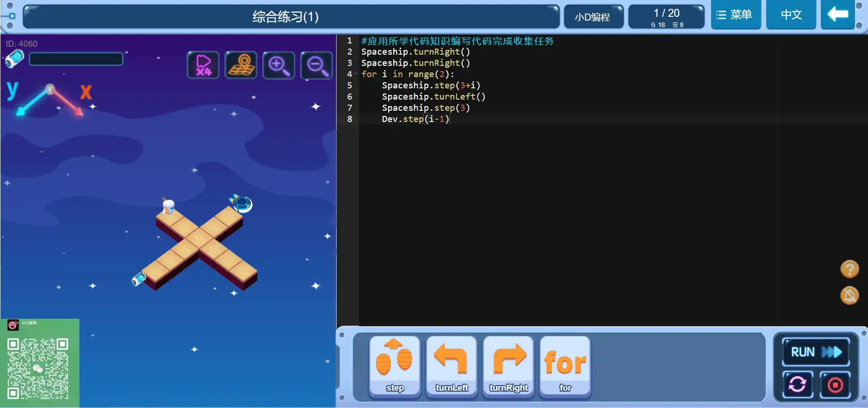This screenshot has width=868, height=408.
Task: Toggle the sound mute bell icon
Action: point(849,295)
